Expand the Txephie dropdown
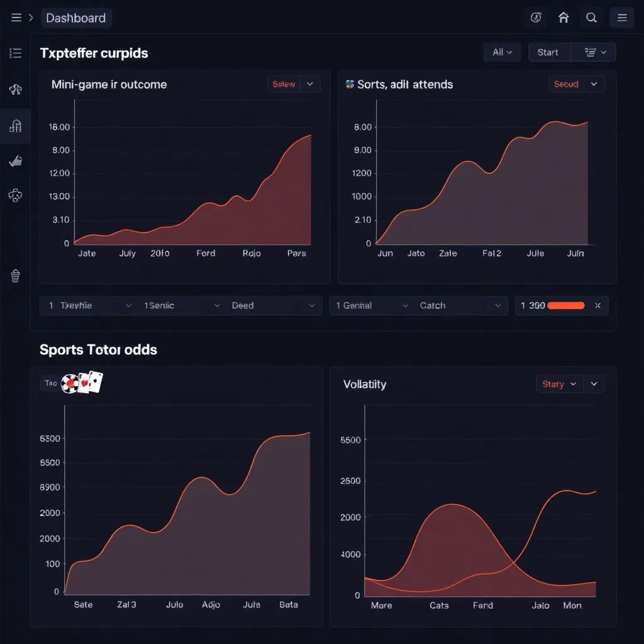This screenshot has height=644, width=644. pos(90,306)
